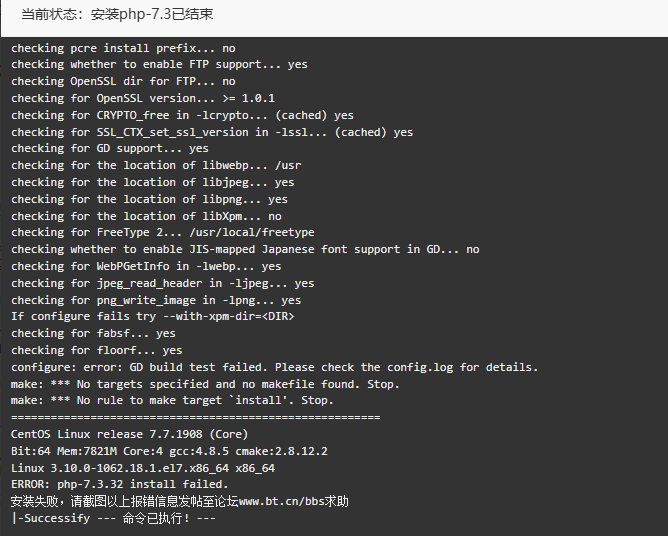
Task: Click the 'make: *** No targets specified' line
Action: coord(205,384)
